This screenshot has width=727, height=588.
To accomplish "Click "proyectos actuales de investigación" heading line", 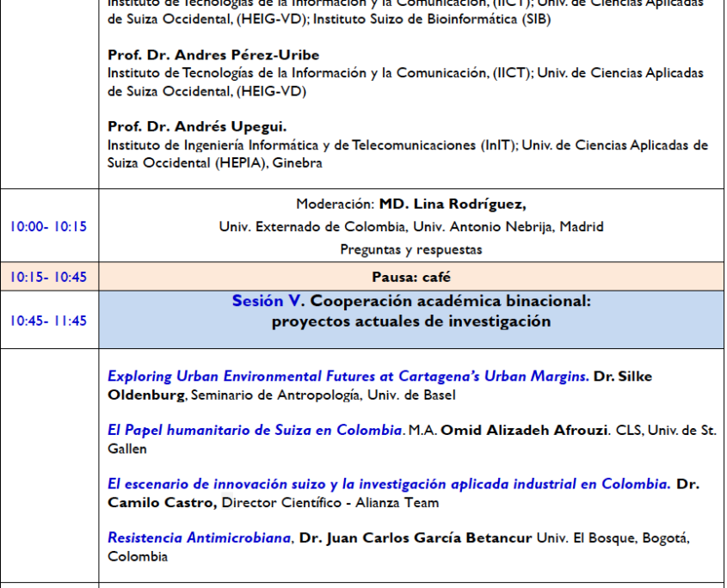I will pos(410,322).
